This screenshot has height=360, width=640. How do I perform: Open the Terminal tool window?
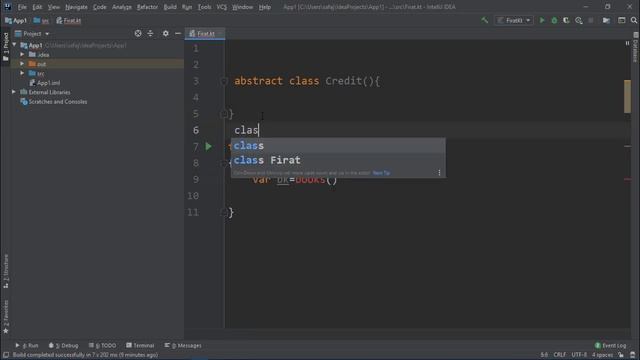140,345
